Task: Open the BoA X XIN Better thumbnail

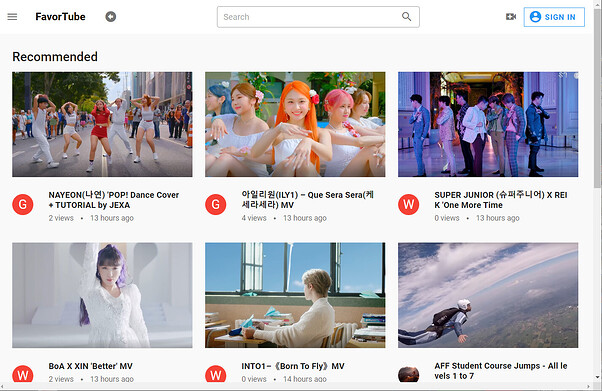Action: 102,295
